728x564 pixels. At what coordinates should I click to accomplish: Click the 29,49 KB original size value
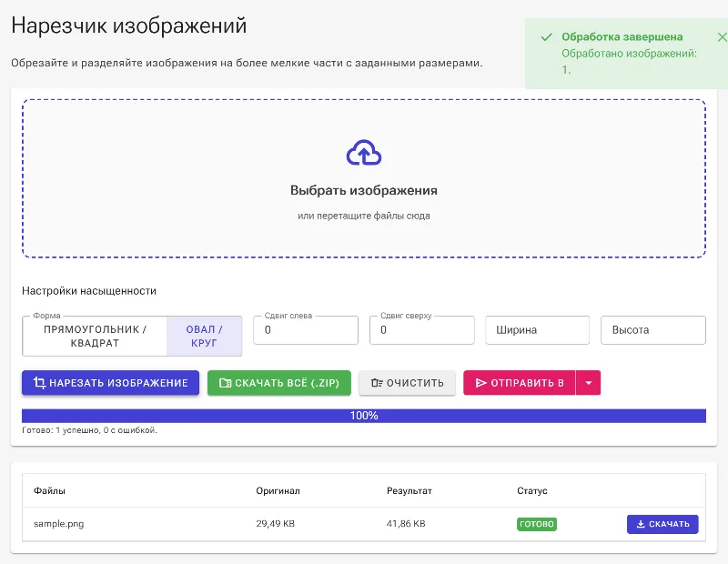click(x=276, y=524)
